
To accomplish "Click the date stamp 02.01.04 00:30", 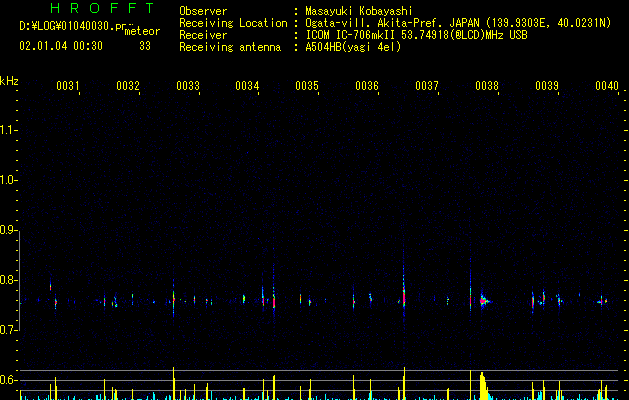I will [x=61, y=46].
